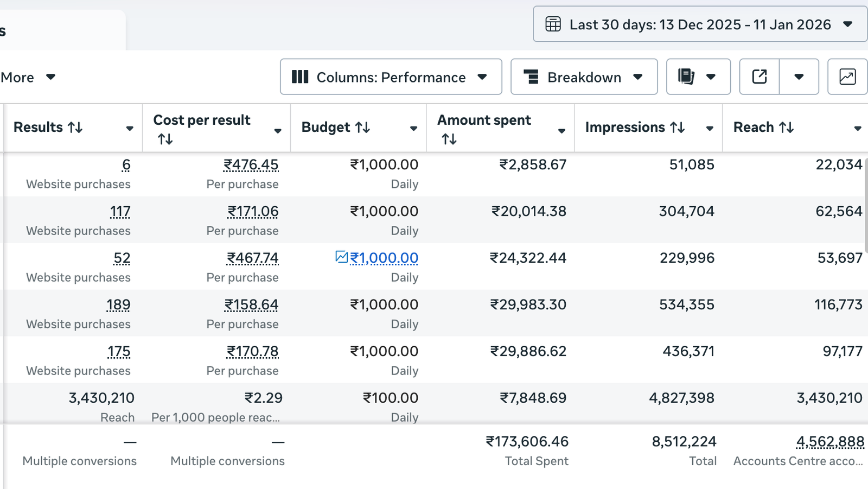This screenshot has width=868, height=489.
Task: Open the Amount spent column options arrow
Action: pos(561,131)
